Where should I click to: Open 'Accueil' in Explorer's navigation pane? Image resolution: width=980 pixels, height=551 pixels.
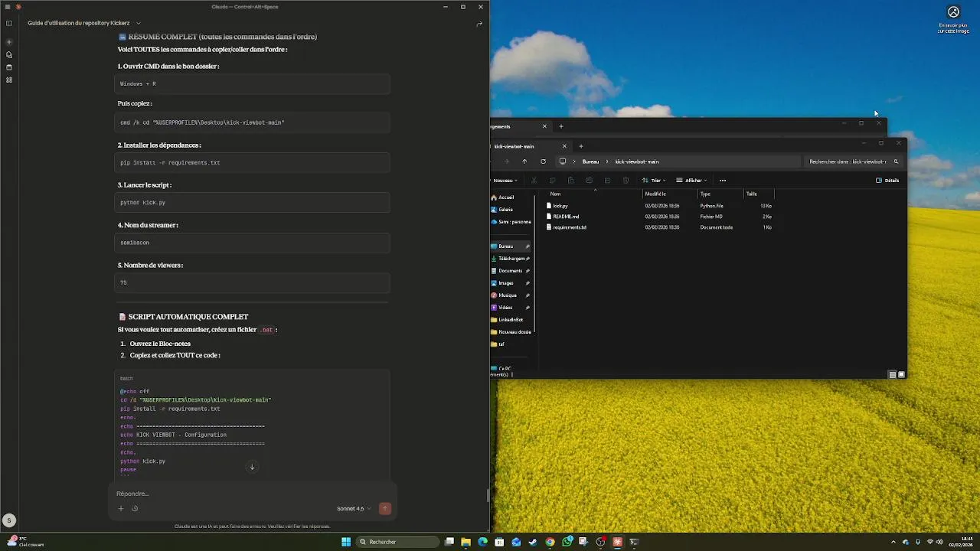tap(505, 197)
